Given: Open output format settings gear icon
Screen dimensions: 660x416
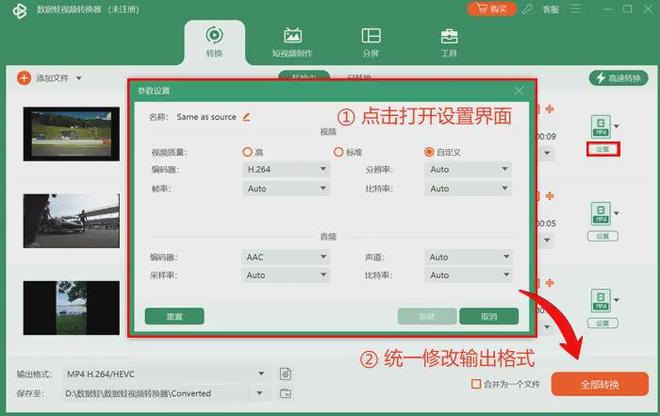Looking at the screenshot, I should [285, 374].
